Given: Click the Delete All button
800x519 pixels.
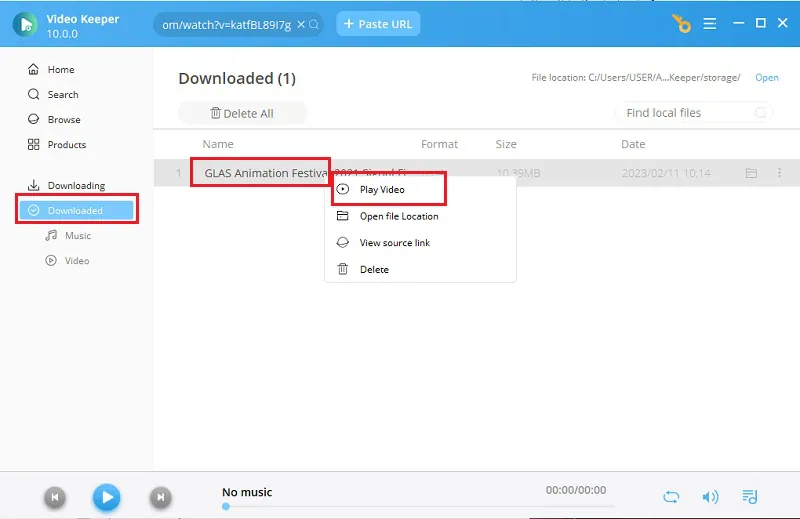Looking at the screenshot, I should point(242,113).
